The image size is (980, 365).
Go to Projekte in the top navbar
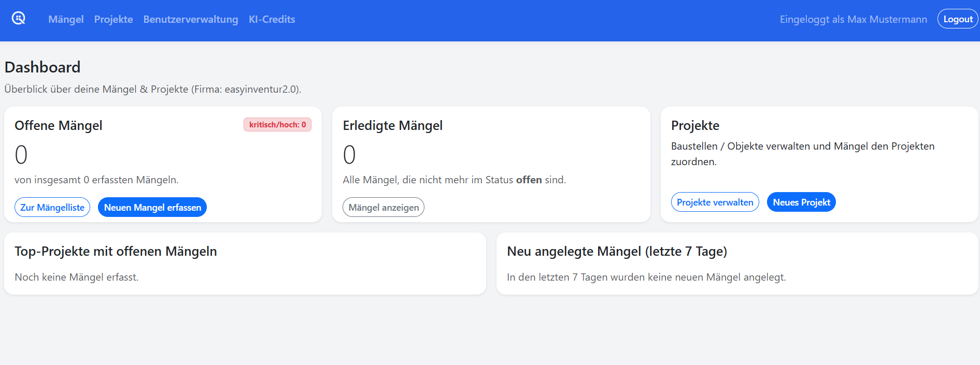pos(113,20)
